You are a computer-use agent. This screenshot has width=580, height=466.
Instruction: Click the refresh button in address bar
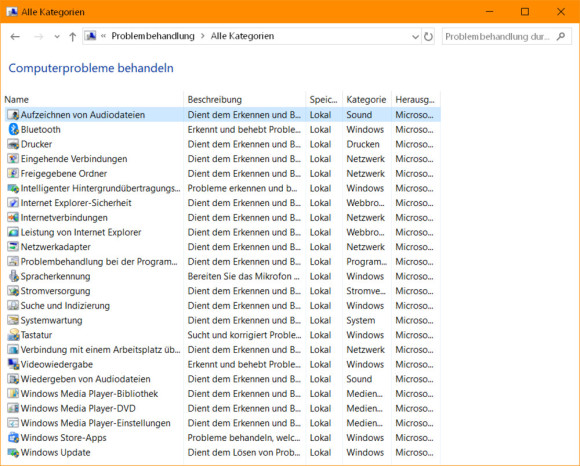(x=428, y=36)
